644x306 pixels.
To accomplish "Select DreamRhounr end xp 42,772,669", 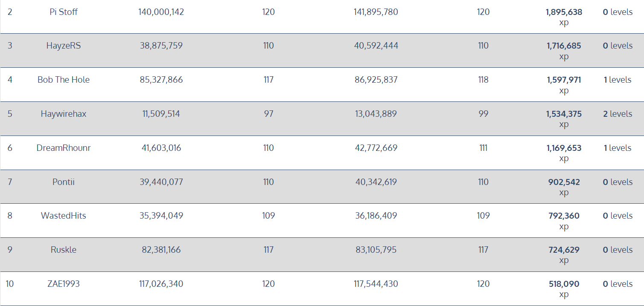I will 376,148.
